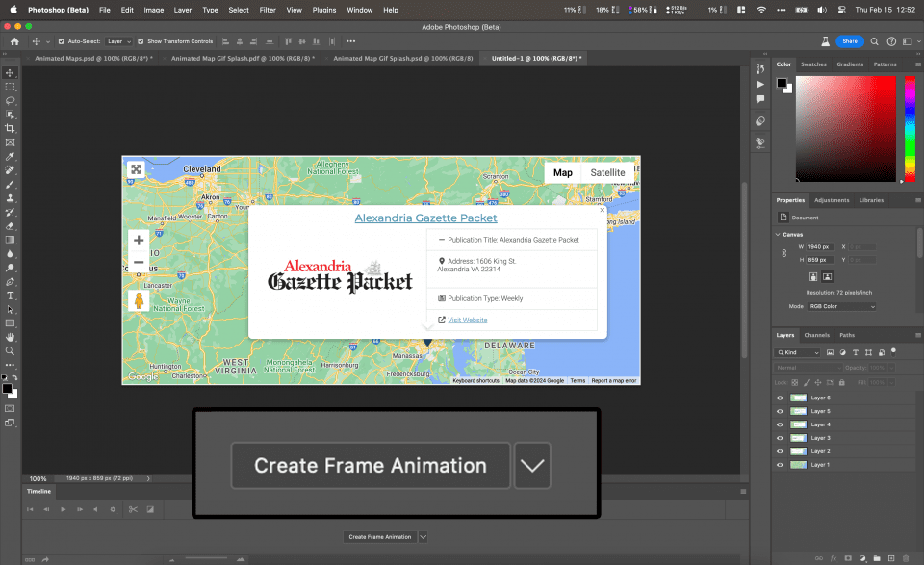Select the Lasso tool
924x565 pixels.
tap(11, 98)
